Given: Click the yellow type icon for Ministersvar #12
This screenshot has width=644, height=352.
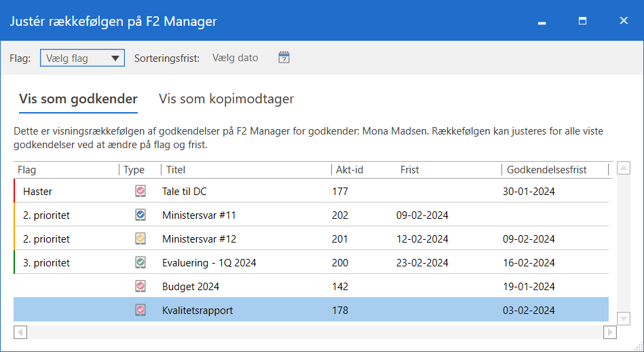Looking at the screenshot, I should (x=140, y=239).
